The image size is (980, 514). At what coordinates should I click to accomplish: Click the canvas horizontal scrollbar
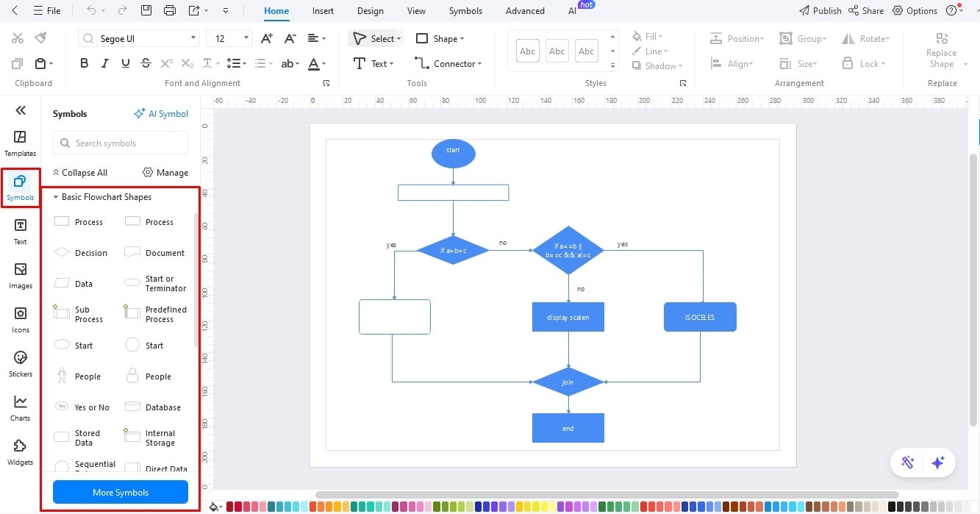[607, 495]
